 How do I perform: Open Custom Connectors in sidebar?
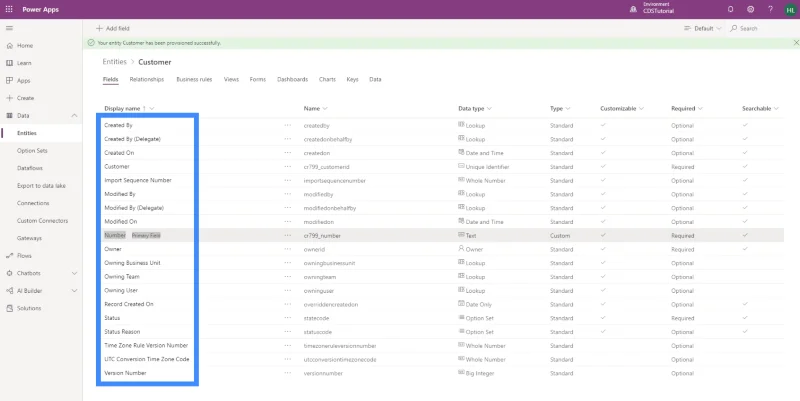pos(42,221)
